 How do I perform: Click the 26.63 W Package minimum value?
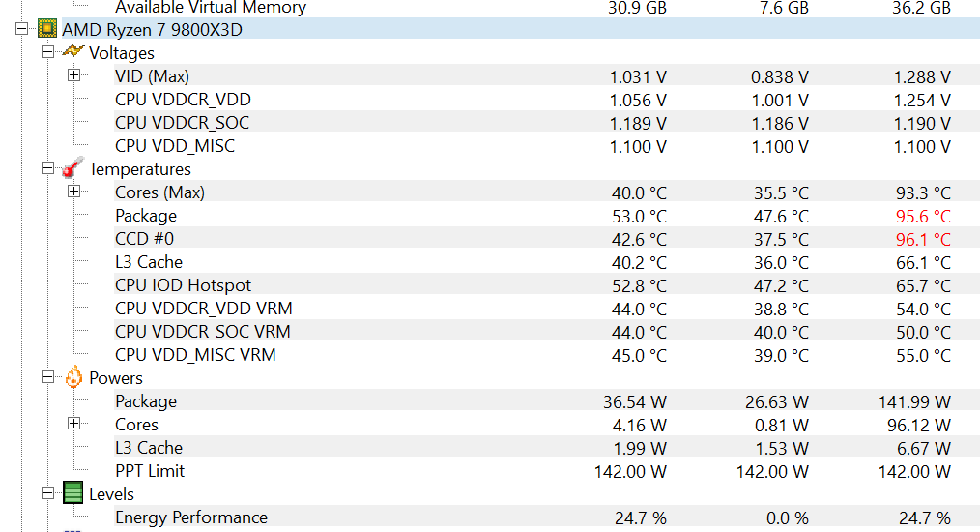tap(777, 401)
